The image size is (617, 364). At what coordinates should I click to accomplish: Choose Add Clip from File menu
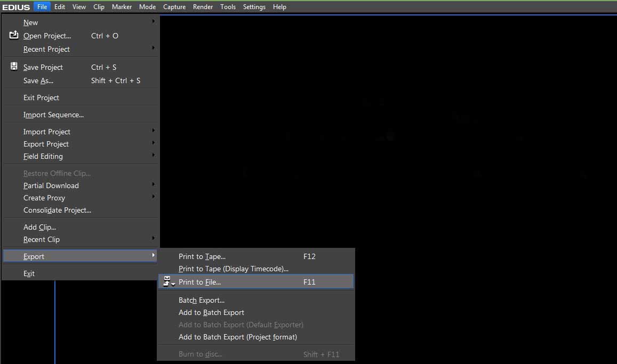(x=39, y=227)
